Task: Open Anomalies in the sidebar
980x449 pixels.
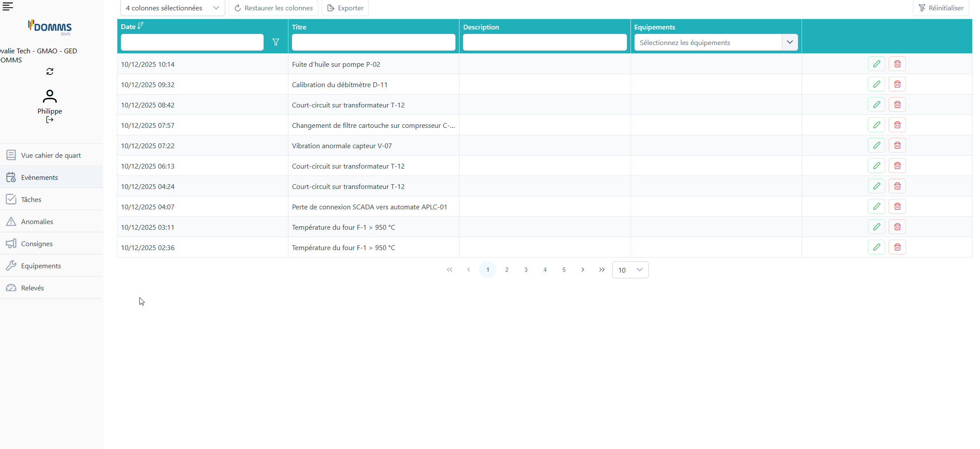Action: coord(37,221)
